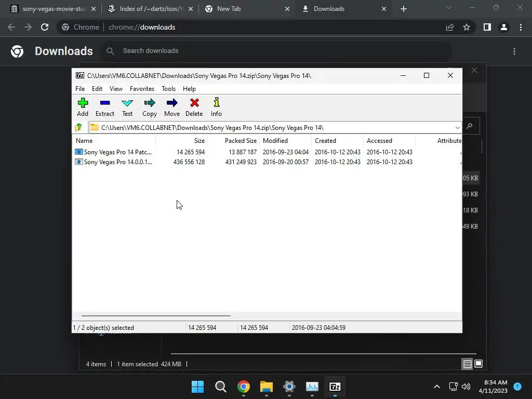
Task: Sort by Accessed column header
Action: pyautogui.click(x=390, y=140)
